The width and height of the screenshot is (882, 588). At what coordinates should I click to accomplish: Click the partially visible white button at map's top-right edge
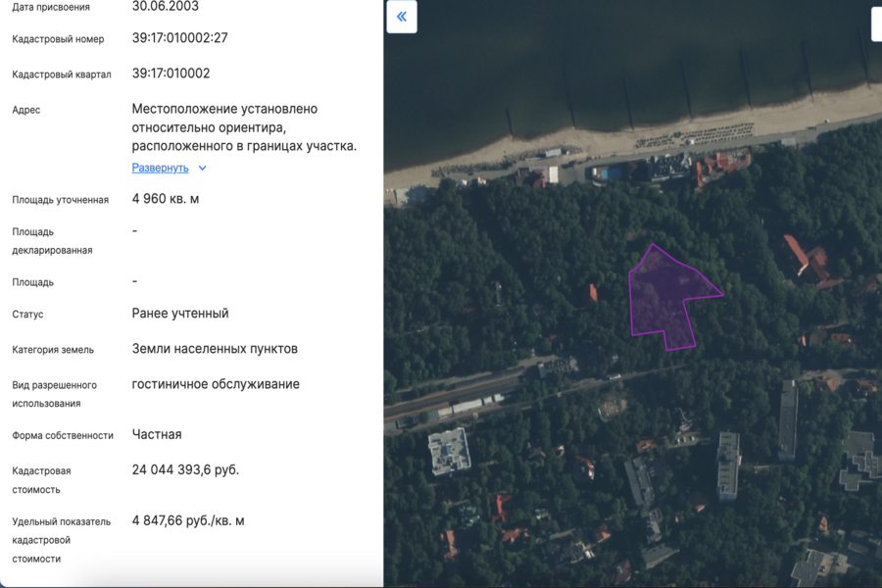point(876,24)
